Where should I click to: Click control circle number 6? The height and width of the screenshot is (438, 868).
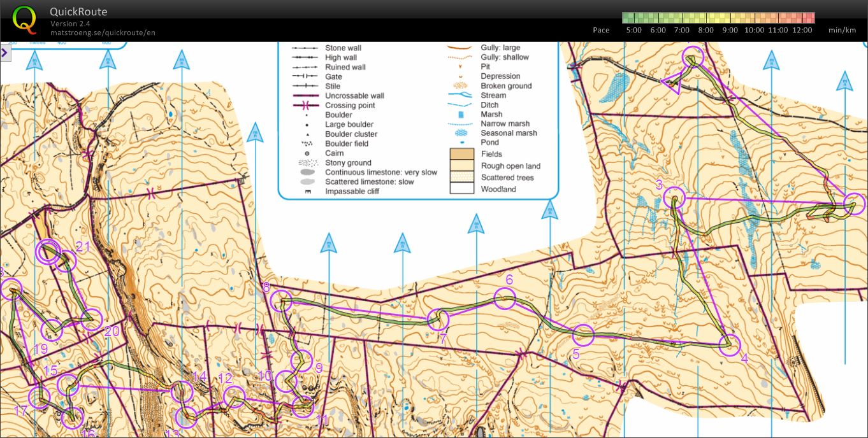(505, 297)
